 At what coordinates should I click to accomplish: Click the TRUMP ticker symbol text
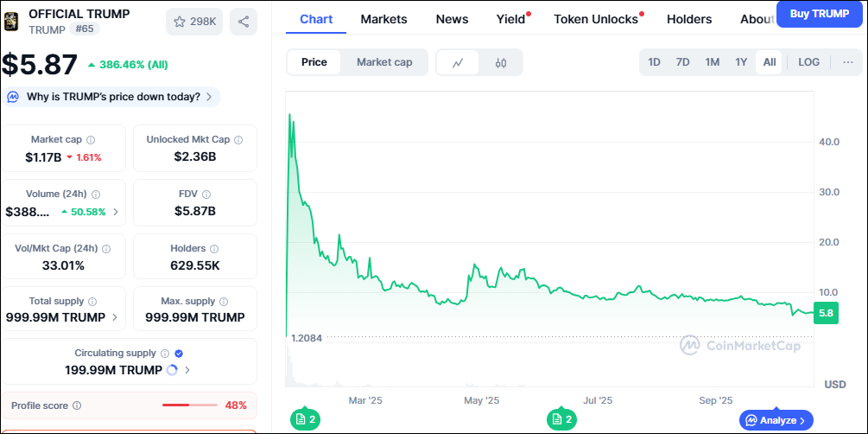click(47, 30)
